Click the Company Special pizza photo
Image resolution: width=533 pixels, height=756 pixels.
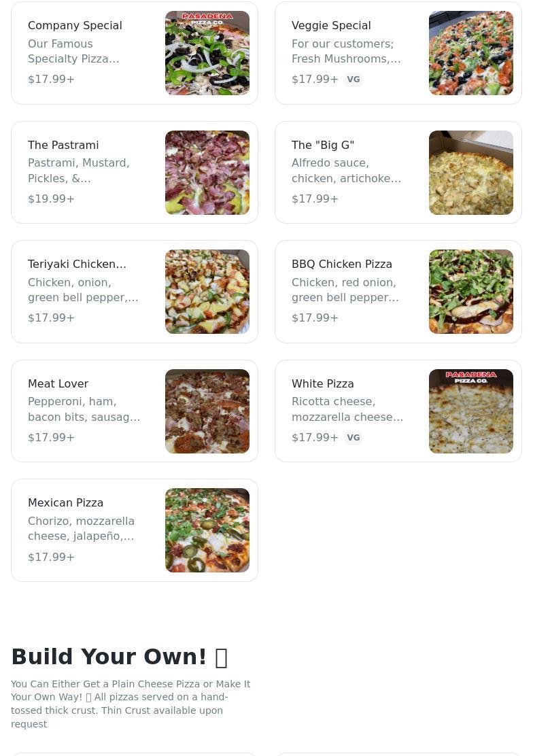(x=207, y=53)
